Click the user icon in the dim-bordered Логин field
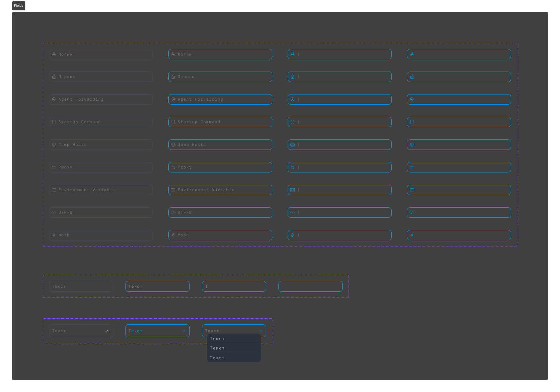560x392 pixels. coord(54,54)
